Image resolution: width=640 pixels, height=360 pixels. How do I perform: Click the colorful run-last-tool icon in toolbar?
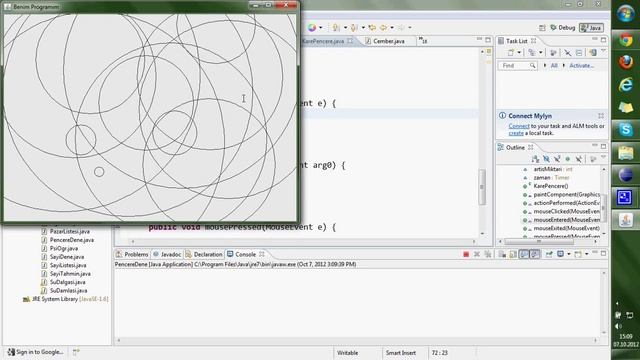pyautogui.click(x=312, y=27)
